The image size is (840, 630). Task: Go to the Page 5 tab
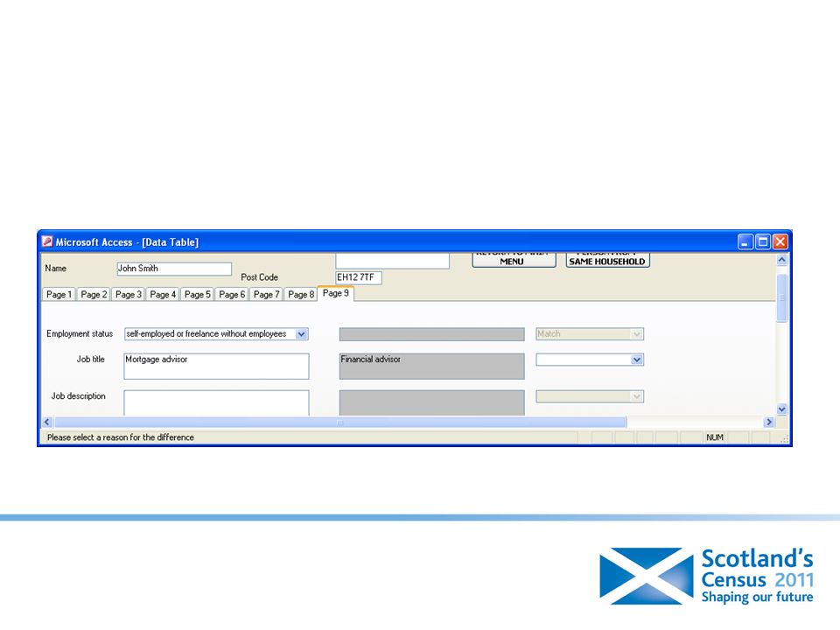[x=197, y=294]
